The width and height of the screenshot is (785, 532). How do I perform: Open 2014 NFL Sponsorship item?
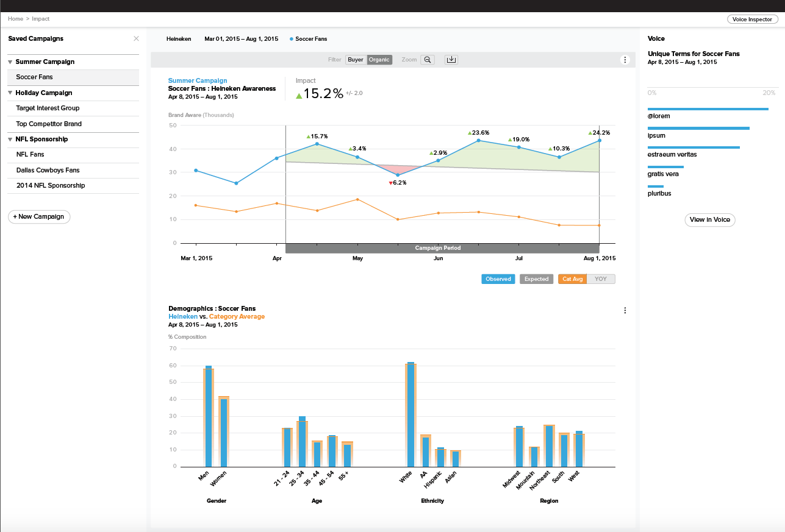click(73, 185)
